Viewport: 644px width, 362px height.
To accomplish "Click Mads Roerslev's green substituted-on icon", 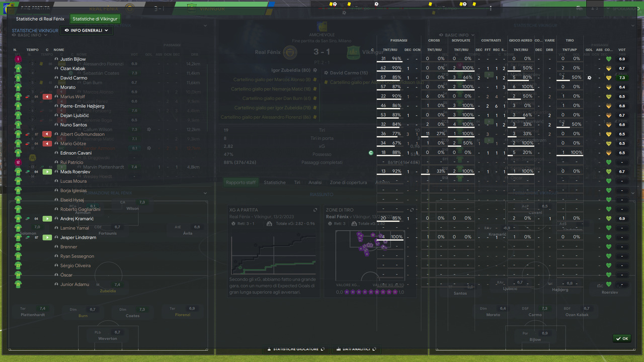I will 47,172.
